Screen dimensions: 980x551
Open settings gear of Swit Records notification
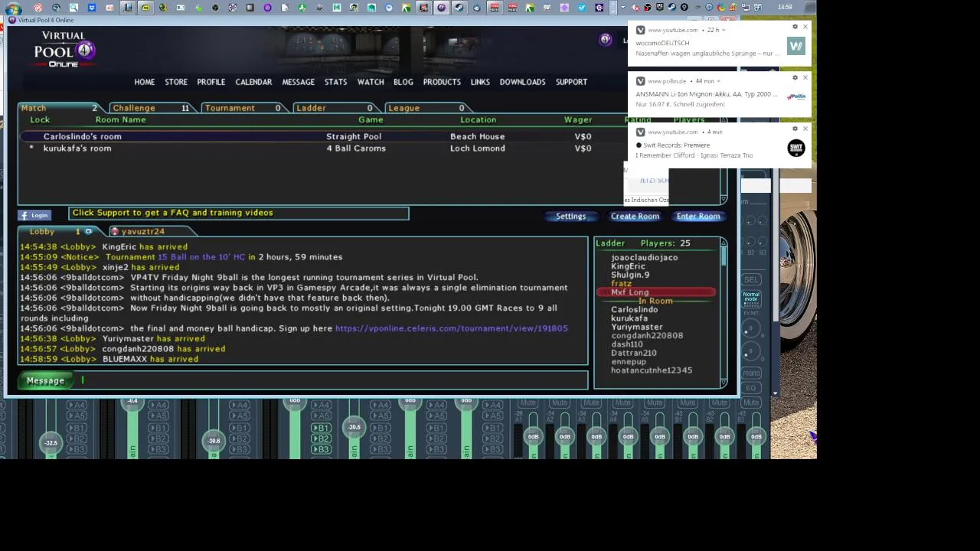(x=795, y=129)
